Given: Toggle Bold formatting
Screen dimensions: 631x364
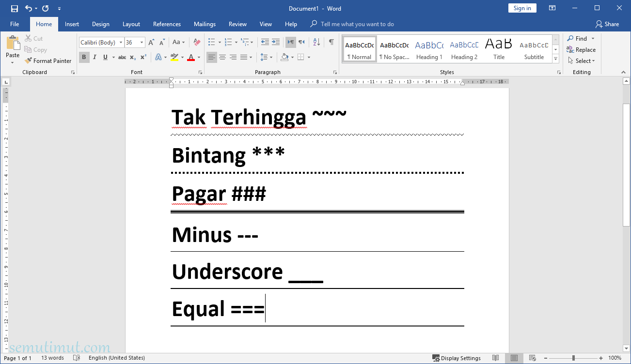Looking at the screenshot, I should 84,57.
